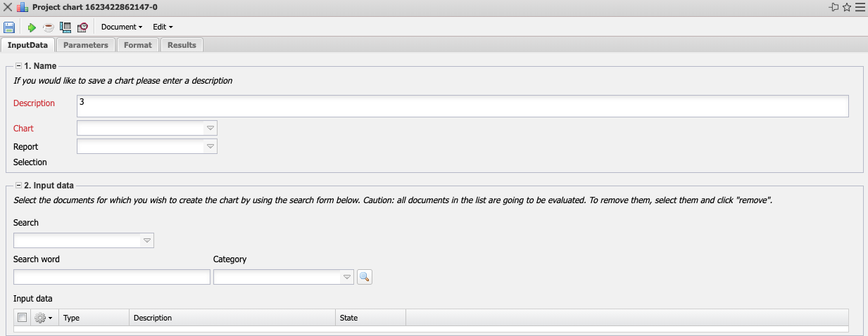
Task: Click the save floppy disk icon
Action: click(9, 27)
